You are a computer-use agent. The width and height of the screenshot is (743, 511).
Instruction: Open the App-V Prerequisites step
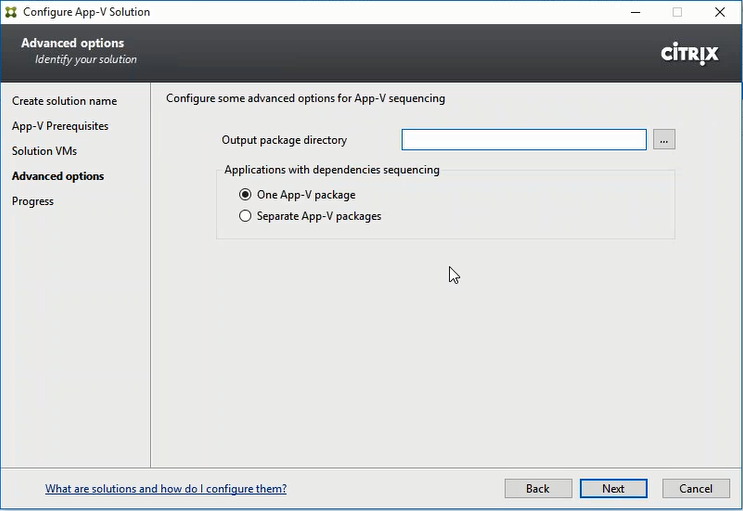coord(60,126)
